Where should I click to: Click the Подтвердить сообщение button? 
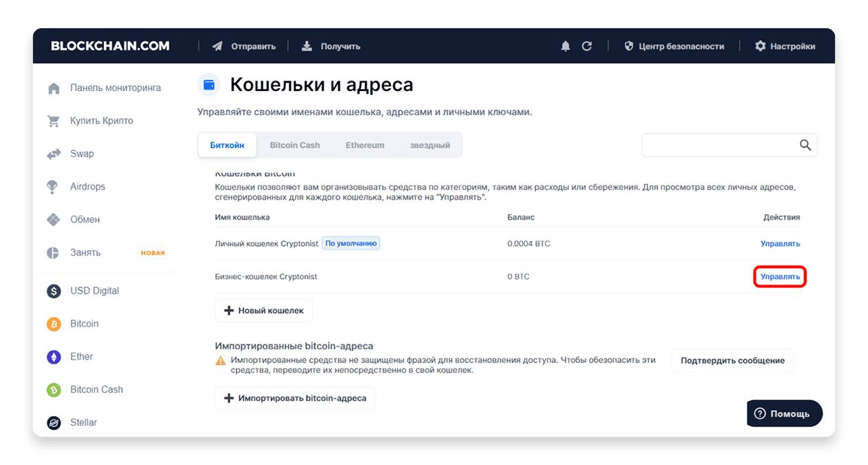pyautogui.click(x=733, y=360)
